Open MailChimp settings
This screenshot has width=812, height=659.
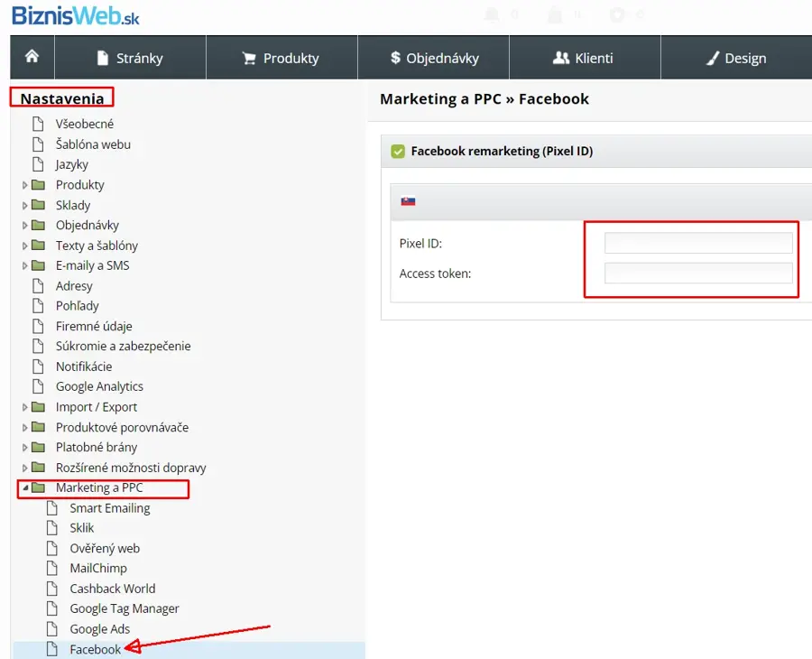click(x=98, y=569)
